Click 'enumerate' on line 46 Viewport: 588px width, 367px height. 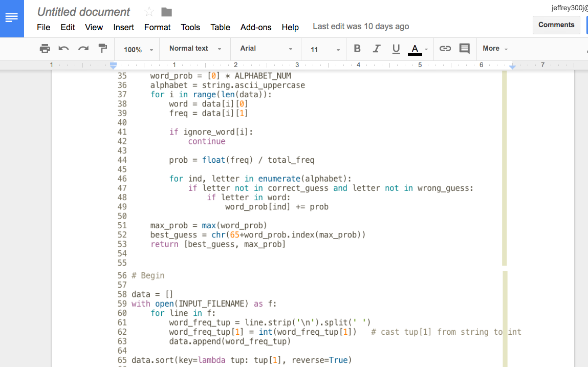coord(279,179)
